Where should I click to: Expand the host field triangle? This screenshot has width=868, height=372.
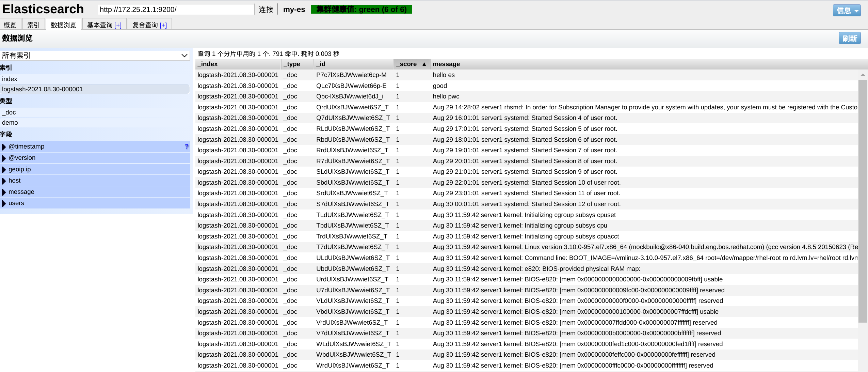(x=4, y=181)
